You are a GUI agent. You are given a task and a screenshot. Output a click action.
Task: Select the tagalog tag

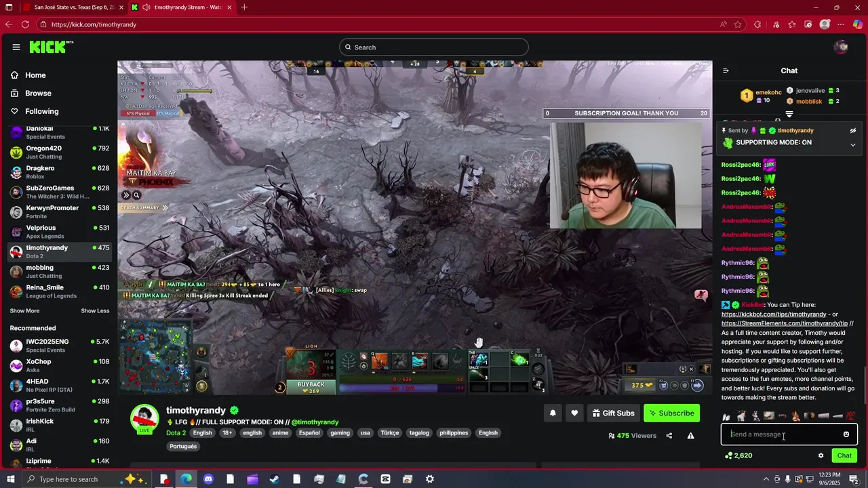pyautogui.click(x=419, y=433)
